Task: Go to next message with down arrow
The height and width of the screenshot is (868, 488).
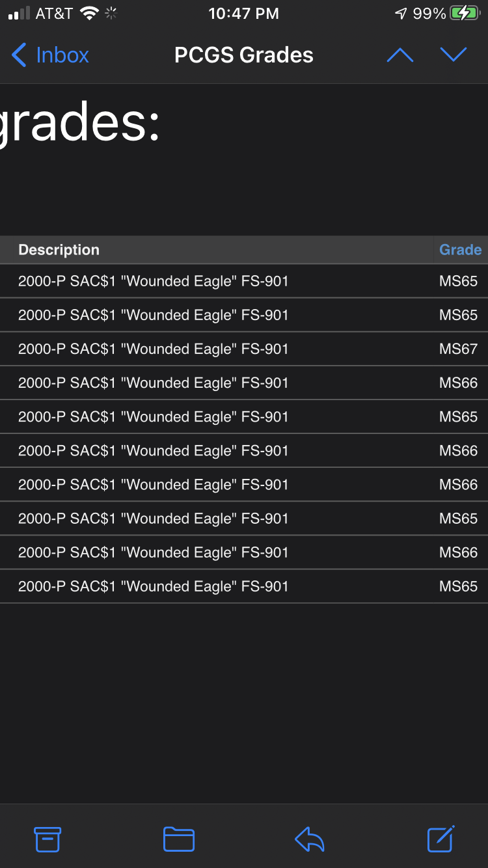Action: pyautogui.click(x=454, y=55)
